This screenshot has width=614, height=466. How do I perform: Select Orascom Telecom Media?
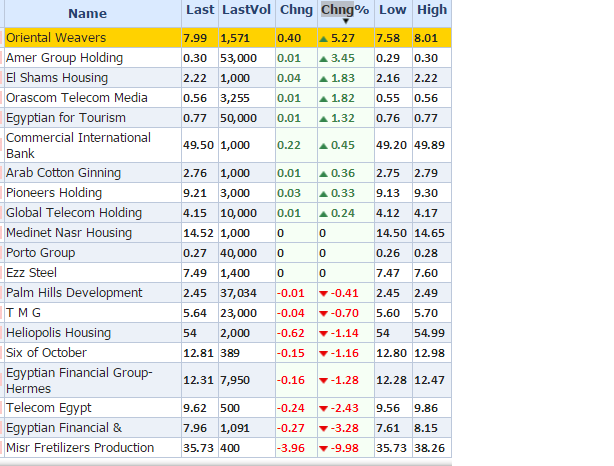77,98
